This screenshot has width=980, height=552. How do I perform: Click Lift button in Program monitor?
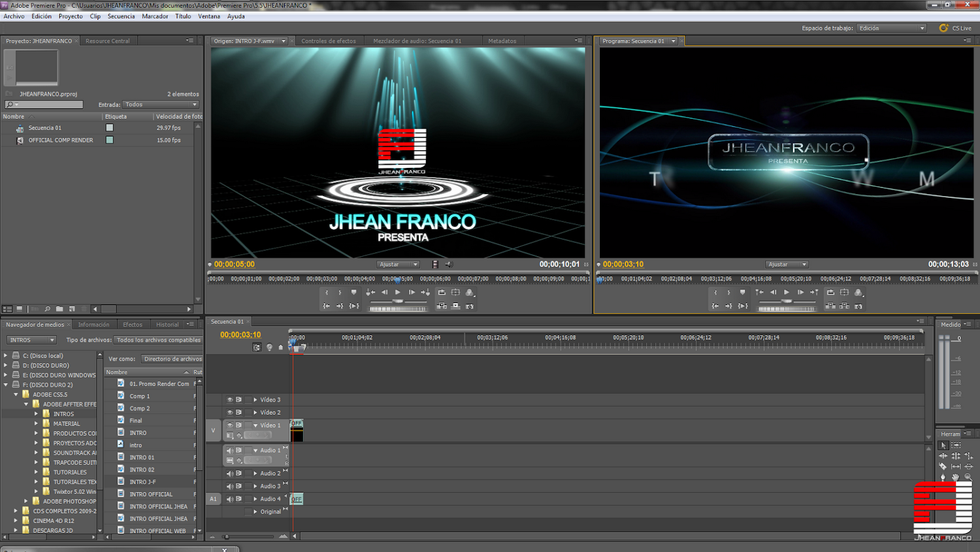830,306
